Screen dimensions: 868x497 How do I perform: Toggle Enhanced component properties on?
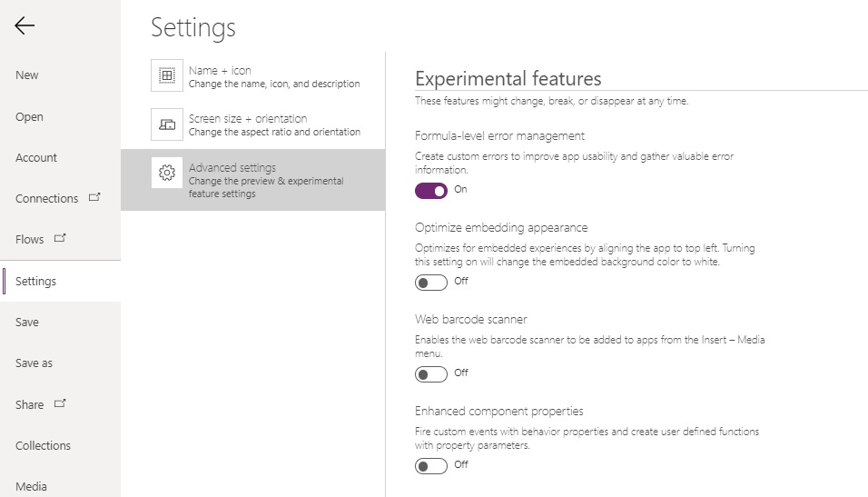[x=431, y=466]
